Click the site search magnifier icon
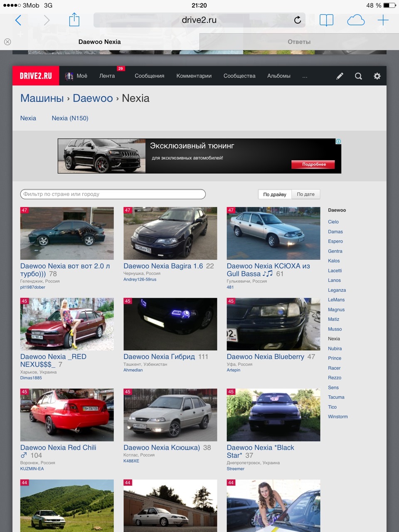The image size is (399, 532). tap(358, 76)
